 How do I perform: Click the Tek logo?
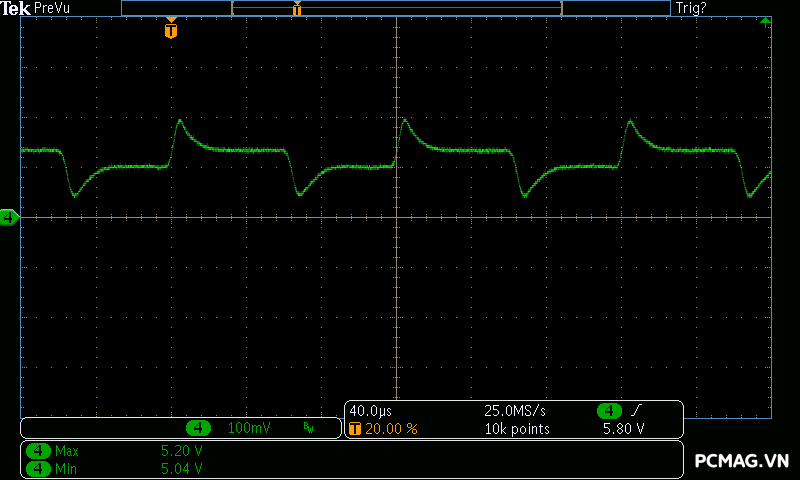click(x=16, y=8)
